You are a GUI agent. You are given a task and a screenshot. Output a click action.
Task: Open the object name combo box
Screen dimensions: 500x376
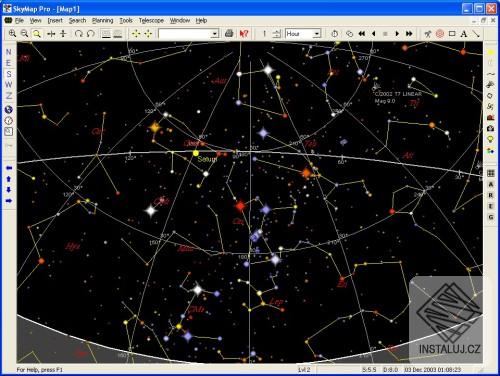(x=189, y=34)
